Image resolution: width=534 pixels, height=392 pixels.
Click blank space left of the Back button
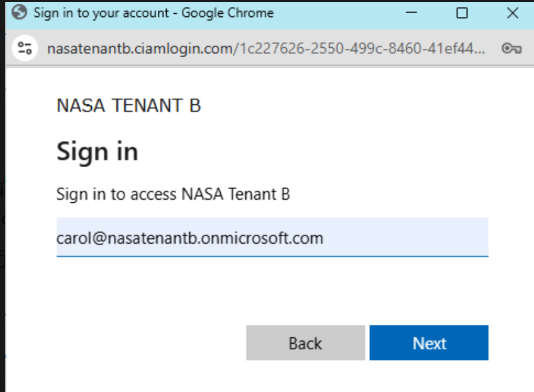[150, 342]
